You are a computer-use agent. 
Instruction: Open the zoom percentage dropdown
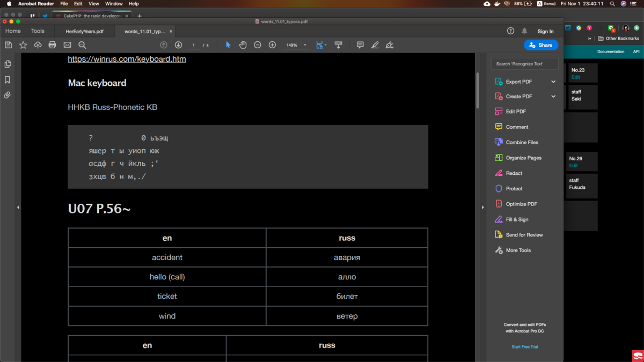coord(304,45)
